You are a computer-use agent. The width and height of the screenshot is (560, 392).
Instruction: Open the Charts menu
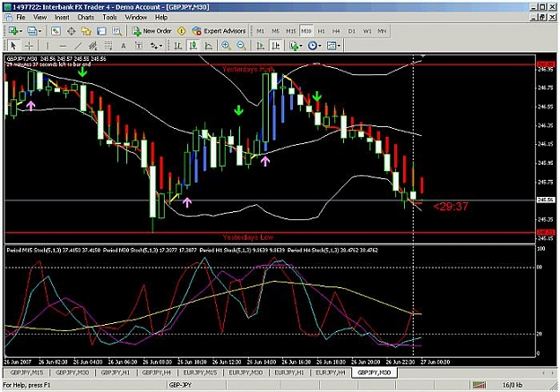[86, 17]
